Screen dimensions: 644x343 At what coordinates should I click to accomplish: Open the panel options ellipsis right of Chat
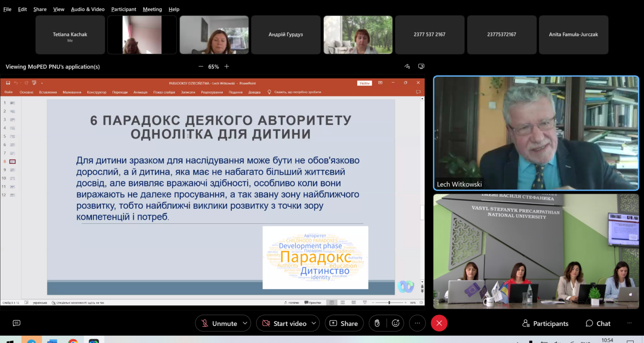(x=630, y=323)
